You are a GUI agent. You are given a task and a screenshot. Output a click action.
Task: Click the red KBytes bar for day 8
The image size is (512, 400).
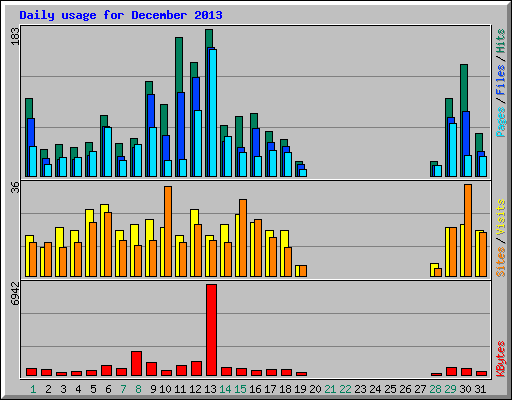pos(136,363)
